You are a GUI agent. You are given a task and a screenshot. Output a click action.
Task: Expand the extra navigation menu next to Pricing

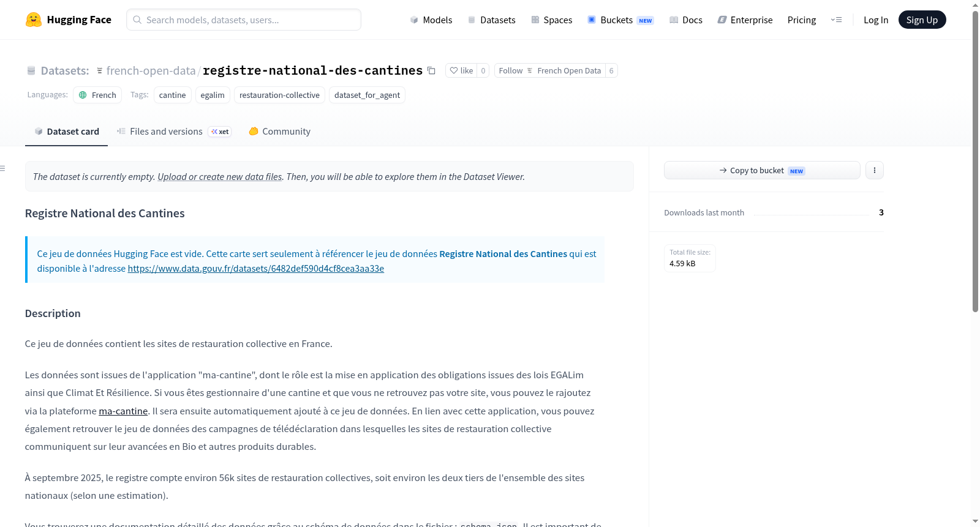click(x=836, y=20)
